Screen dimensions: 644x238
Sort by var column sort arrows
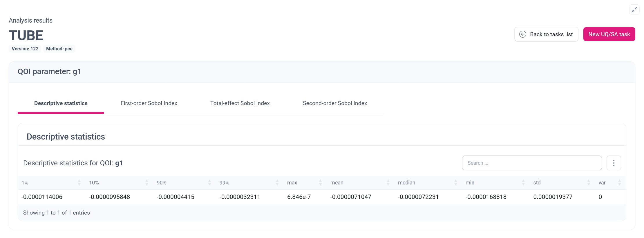620,182
